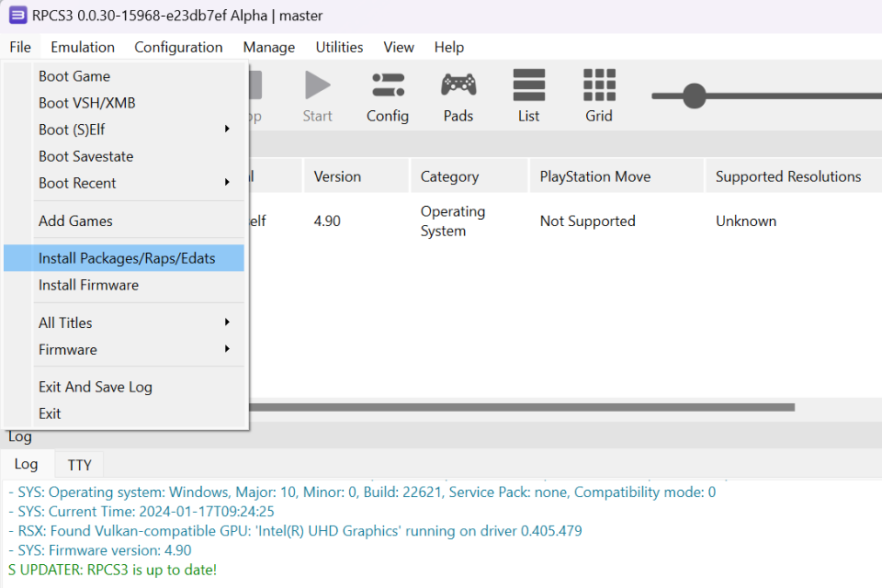Sort by Version column header

[x=356, y=176]
